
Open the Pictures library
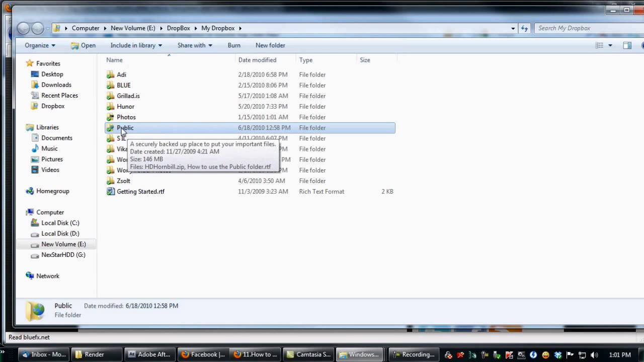pos(52,159)
